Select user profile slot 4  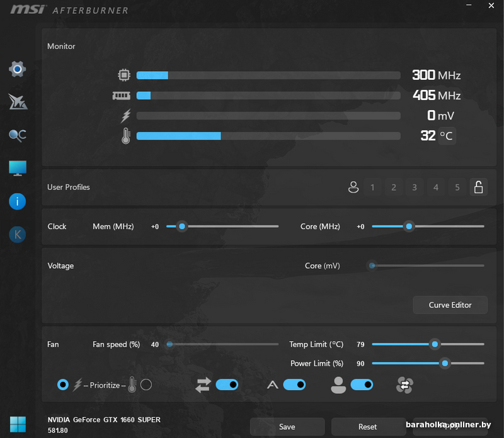click(x=436, y=187)
